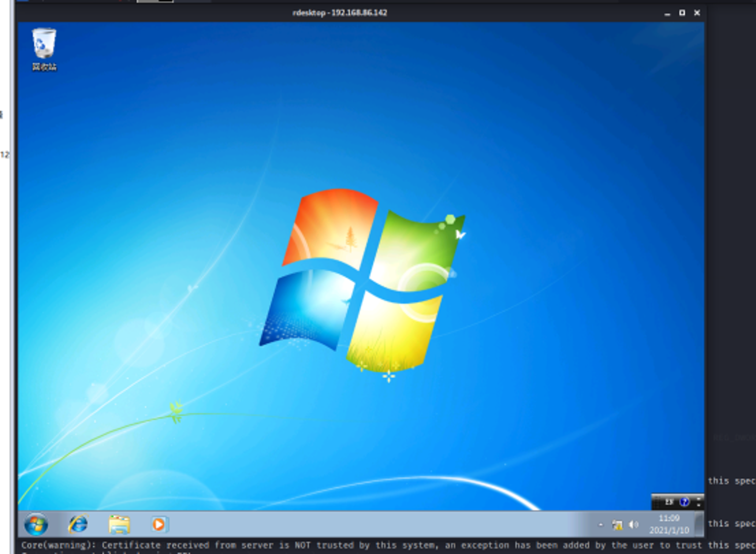
Task: Click the rdesktop 192.168.86.142 title bar
Action: 339,13
